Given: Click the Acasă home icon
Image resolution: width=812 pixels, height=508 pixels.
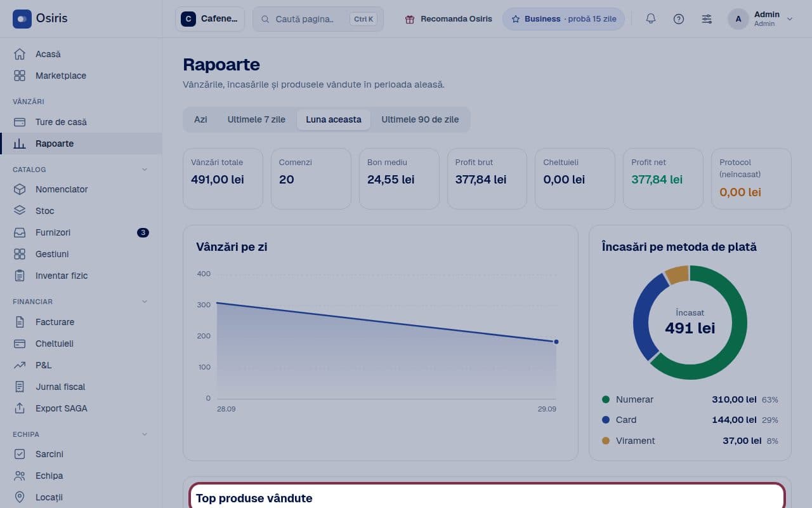Looking at the screenshot, I should (x=20, y=54).
